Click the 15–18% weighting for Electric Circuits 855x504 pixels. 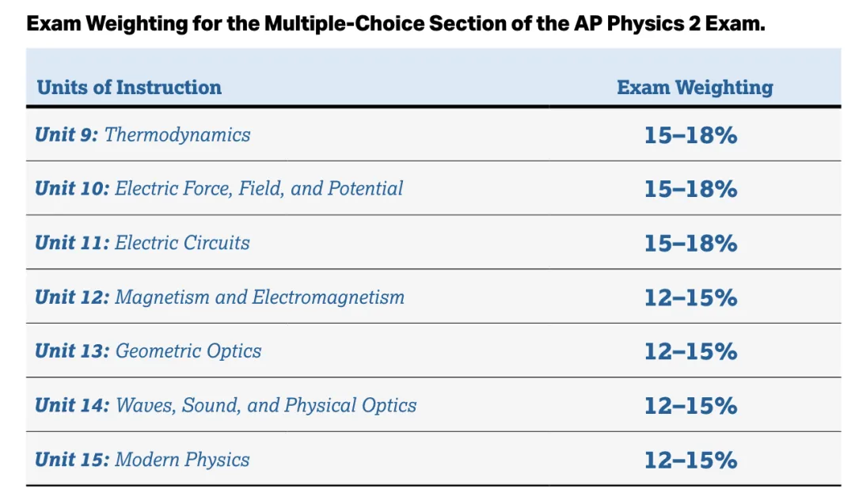coord(690,243)
